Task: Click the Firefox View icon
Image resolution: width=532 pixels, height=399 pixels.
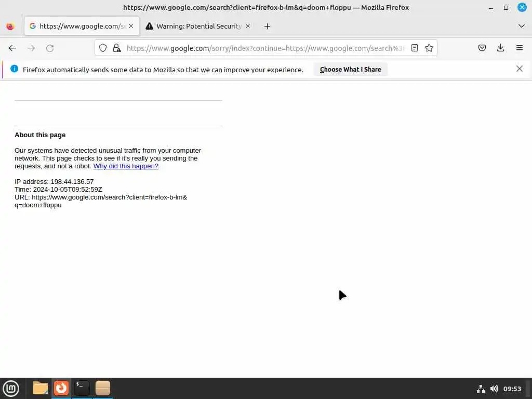Action: point(10,26)
